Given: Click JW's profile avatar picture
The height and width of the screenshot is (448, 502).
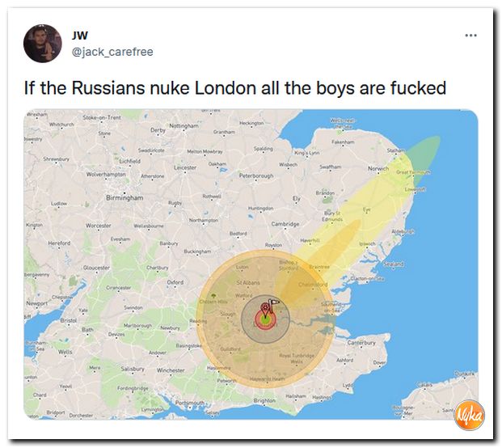Looking at the screenshot, I should pos(43,43).
